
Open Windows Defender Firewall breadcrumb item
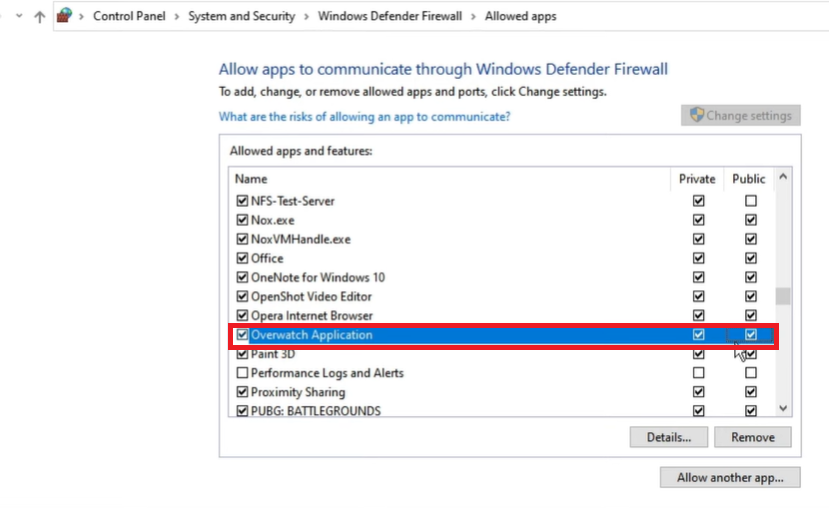[x=390, y=17]
